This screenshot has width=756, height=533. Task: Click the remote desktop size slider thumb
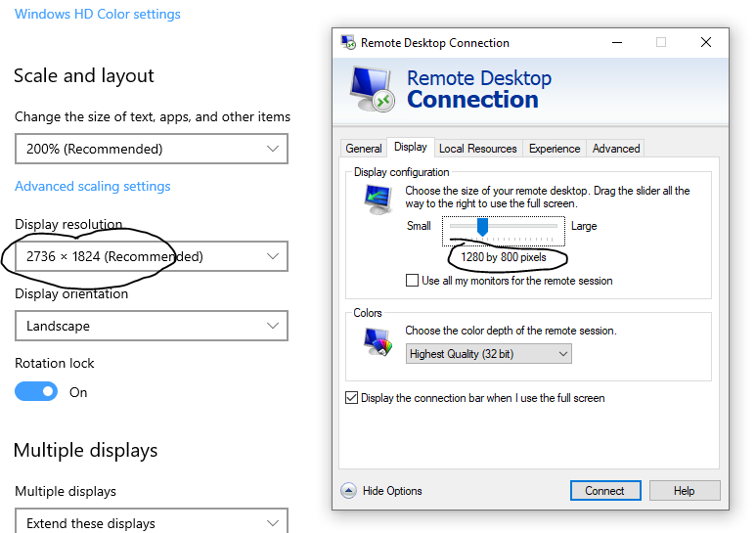(482, 227)
